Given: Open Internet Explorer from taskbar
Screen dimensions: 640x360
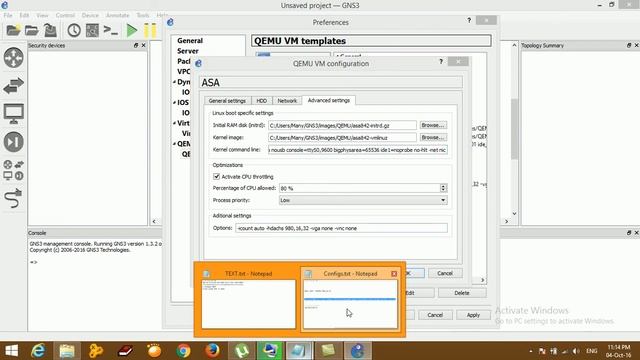Looking at the screenshot, I should click(38, 351).
